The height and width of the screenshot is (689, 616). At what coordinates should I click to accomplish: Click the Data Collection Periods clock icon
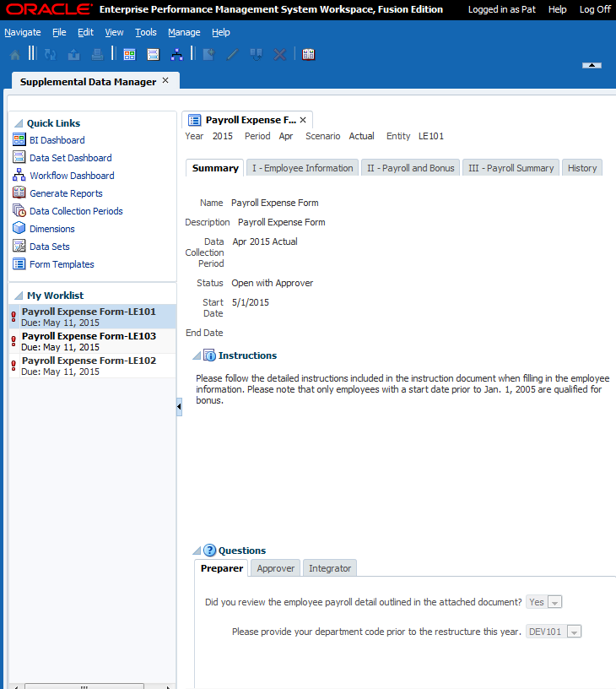click(19, 210)
